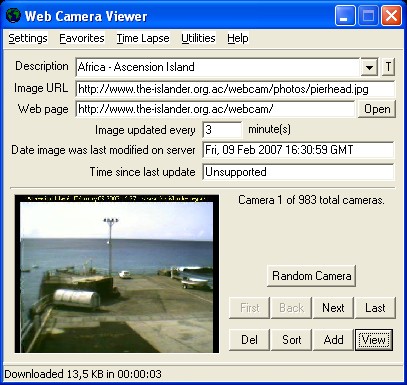Screen dimensions: 407x385
Task: Click the update interval minutes field
Action: (x=222, y=130)
